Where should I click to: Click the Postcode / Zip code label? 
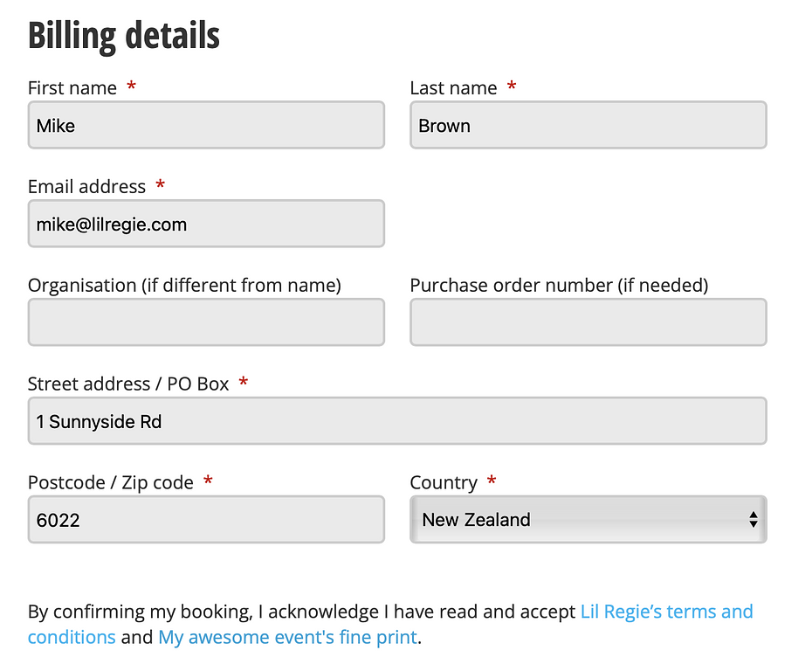pyautogui.click(x=110, y=483)
